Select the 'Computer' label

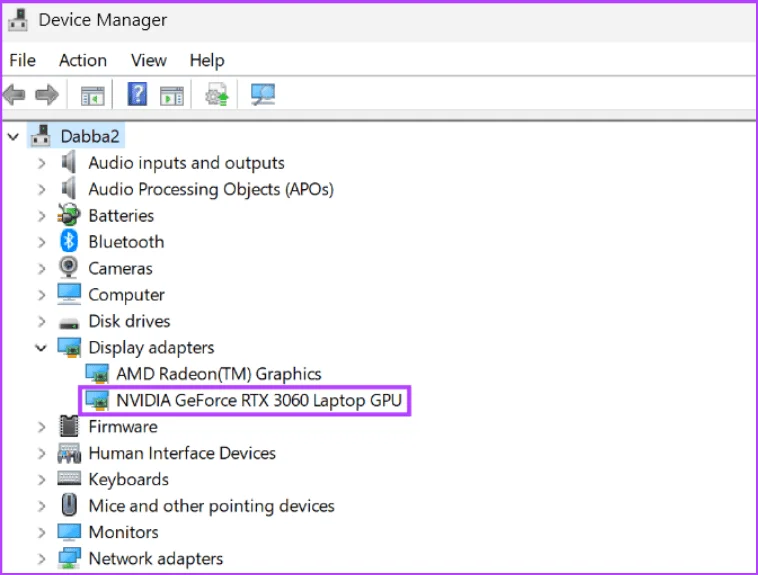pos(126,295)
